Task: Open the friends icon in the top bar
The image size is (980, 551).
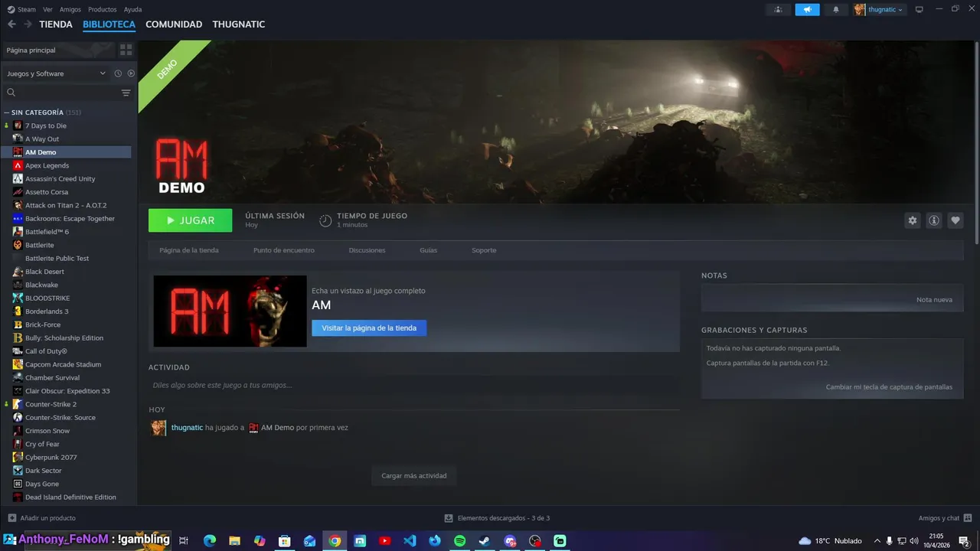Action: pos(778,9)
